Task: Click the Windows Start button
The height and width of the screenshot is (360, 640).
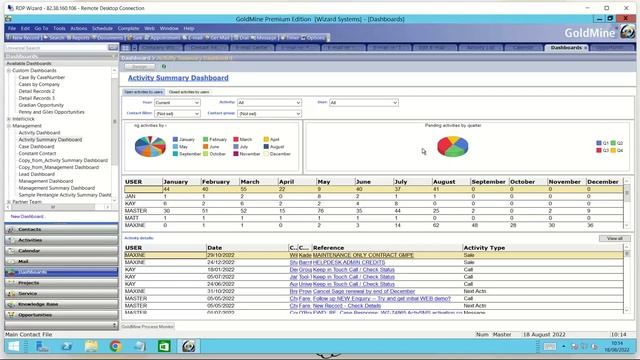Action: point(13,347)
